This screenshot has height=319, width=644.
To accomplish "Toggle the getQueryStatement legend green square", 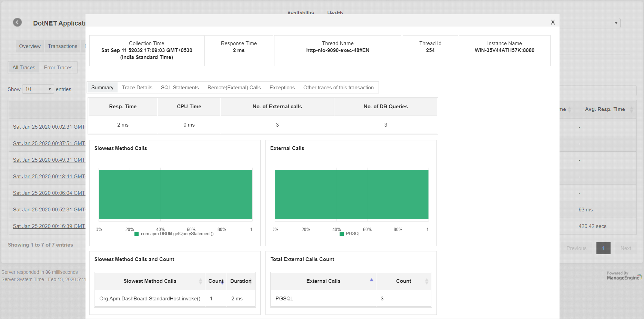I will coord(137,234).
